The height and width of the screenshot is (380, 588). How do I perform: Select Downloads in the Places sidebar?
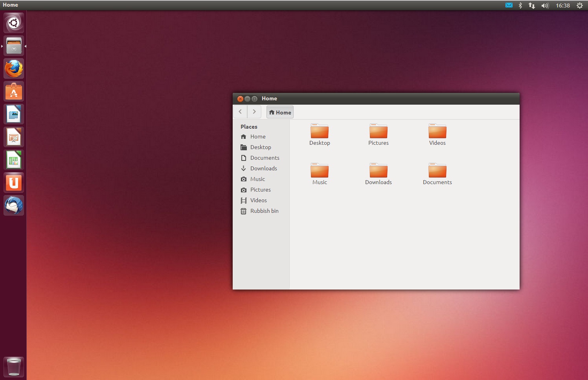click(x=263, y=168)
